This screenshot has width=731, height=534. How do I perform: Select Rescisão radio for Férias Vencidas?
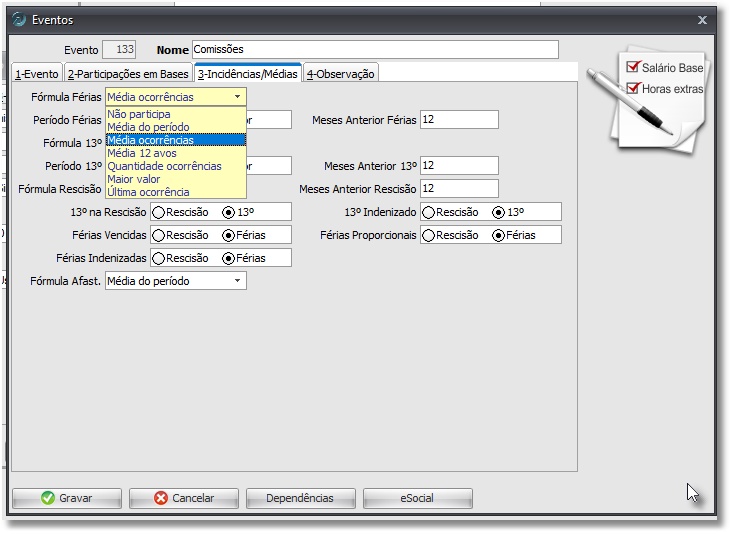click(x=158, y=235)
